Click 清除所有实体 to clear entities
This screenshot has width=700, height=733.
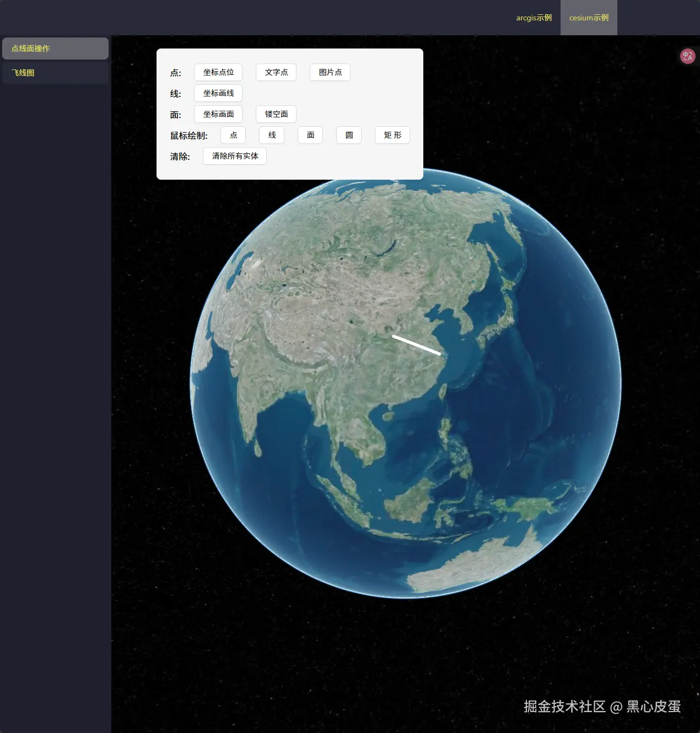tap(235, 156)
